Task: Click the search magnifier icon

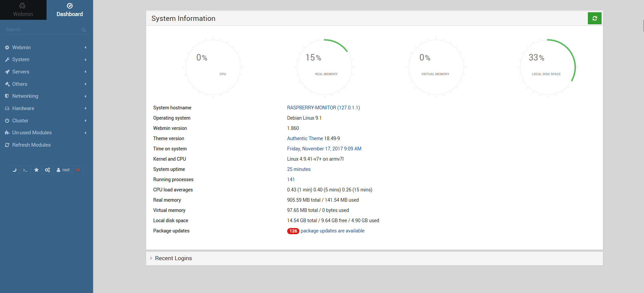Action: (x=83, y=30)
